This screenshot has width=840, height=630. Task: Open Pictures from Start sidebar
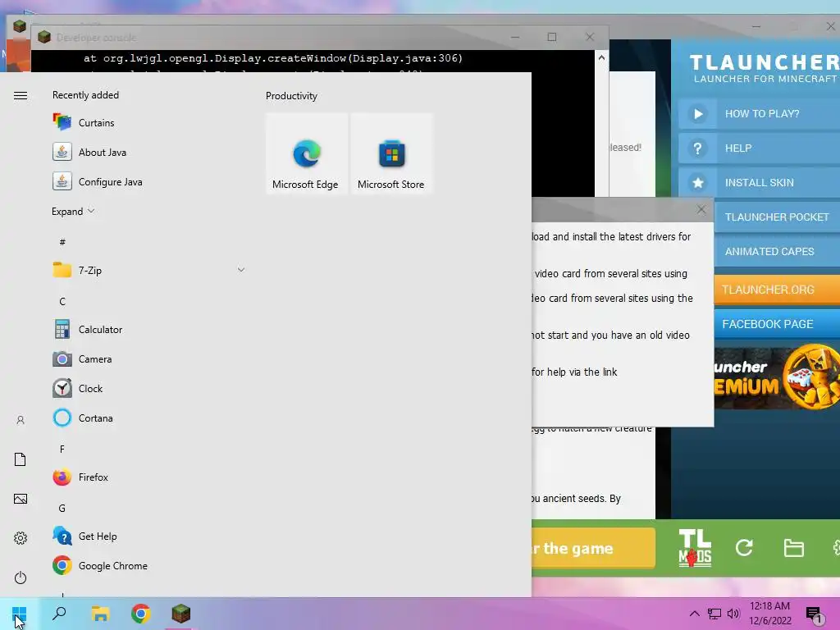pyautogui.click(x=21, y=499)
